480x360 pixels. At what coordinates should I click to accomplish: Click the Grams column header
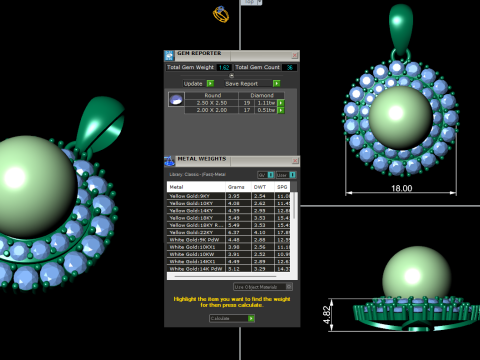point(238,187)
